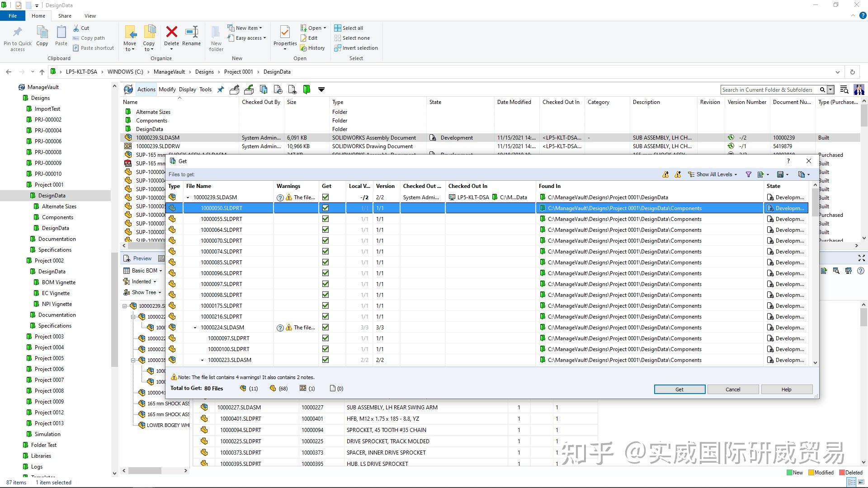Pin the current view using the pushpin icon
Screen dimensions: 868x488
(221, 89)
